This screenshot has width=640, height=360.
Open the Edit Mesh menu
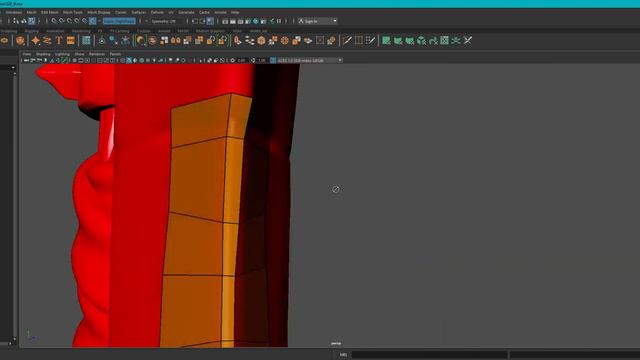(x=49, y=13)
